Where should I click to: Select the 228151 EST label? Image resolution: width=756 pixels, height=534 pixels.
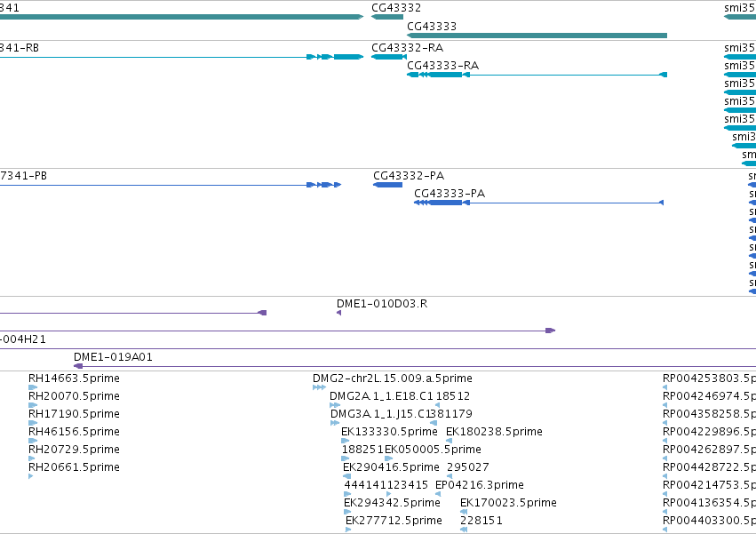(481, 521)
